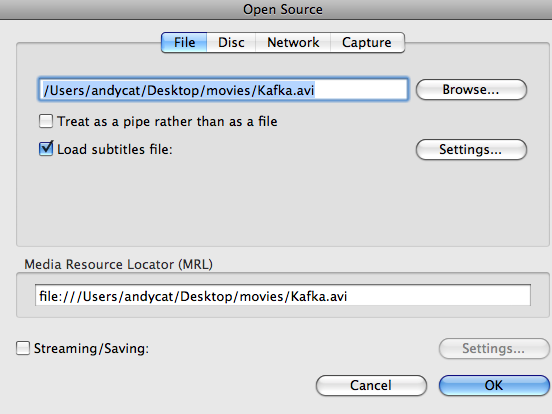Enable Treat as a pipe checkbox
552x414 pixels.
(46, 121)
